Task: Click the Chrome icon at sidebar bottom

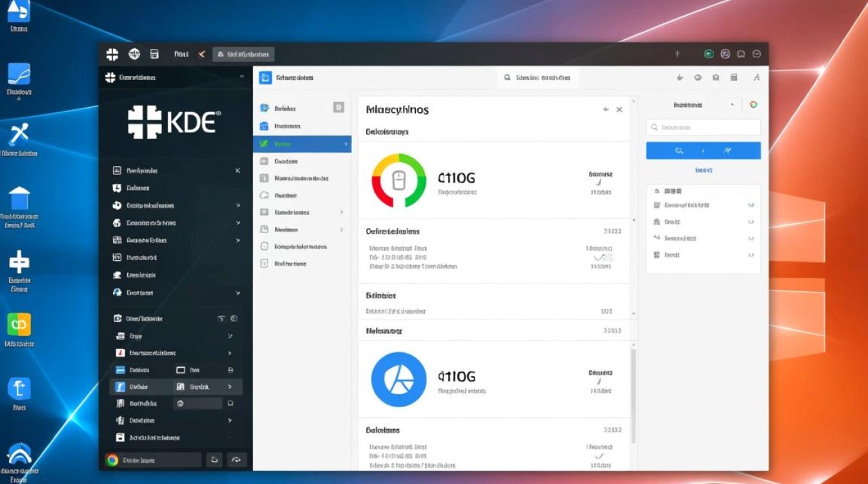Action: click(112, 460)
